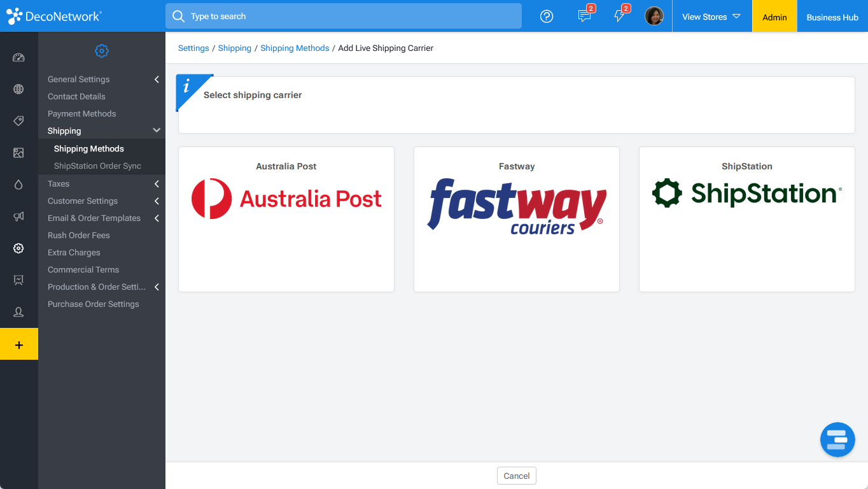Follow the Shipping Methods breadcrumb link
The height and width of the screenshot is (489, 868).
[x=295, y=48]
